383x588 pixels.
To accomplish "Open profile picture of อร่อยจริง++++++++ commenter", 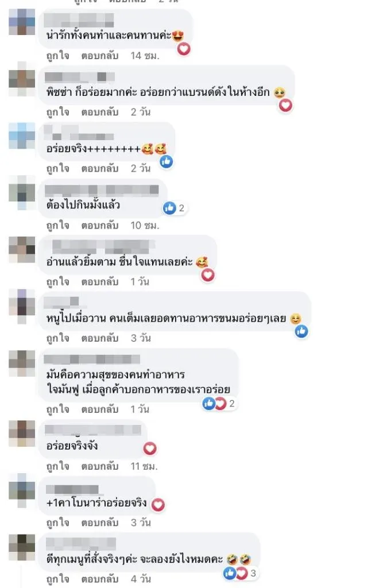I will 22,136.
